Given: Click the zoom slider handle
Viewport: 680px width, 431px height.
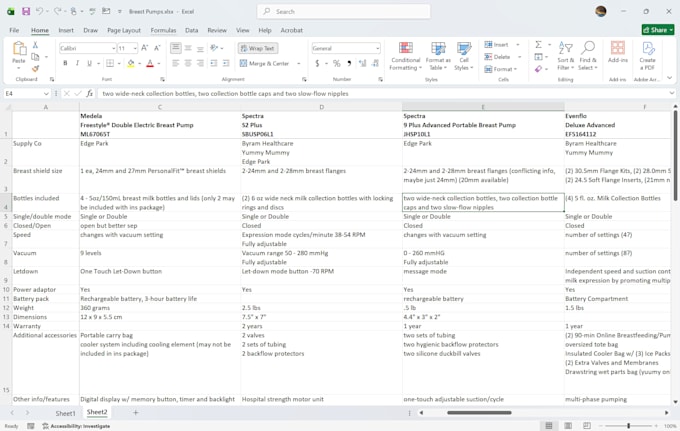Looking at the screenshot, I should [x=628, y=426].
